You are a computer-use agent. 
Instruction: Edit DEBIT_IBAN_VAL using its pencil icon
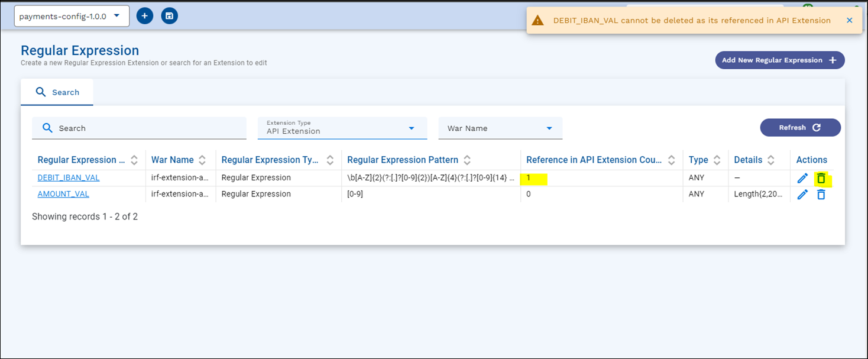pos(802,178)
